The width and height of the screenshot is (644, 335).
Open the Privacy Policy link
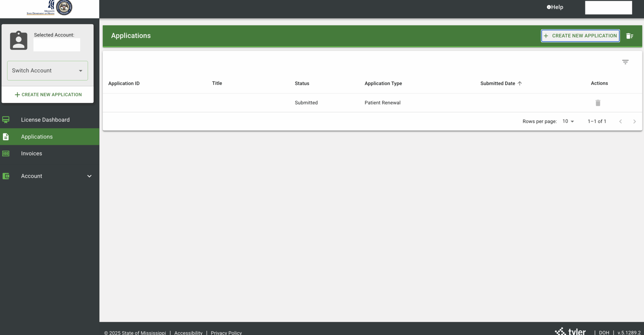click(226, 332)
